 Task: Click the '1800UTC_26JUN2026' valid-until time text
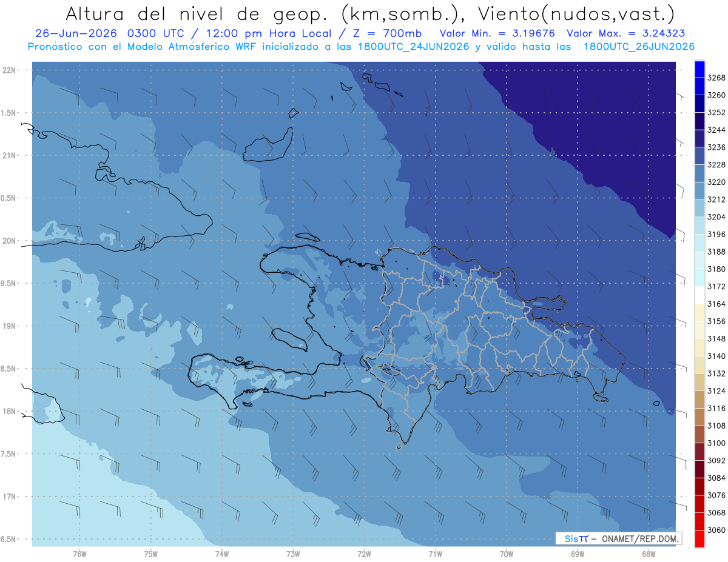tap(639, 47)
